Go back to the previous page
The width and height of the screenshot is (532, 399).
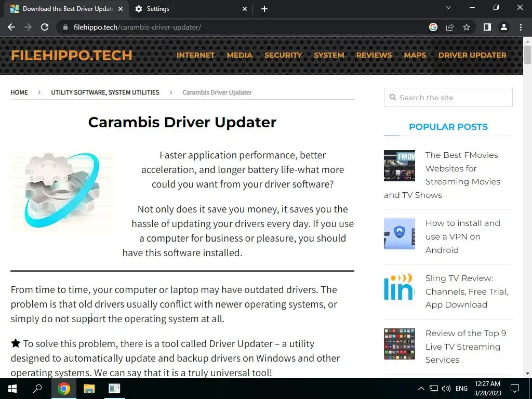point(11,27)
